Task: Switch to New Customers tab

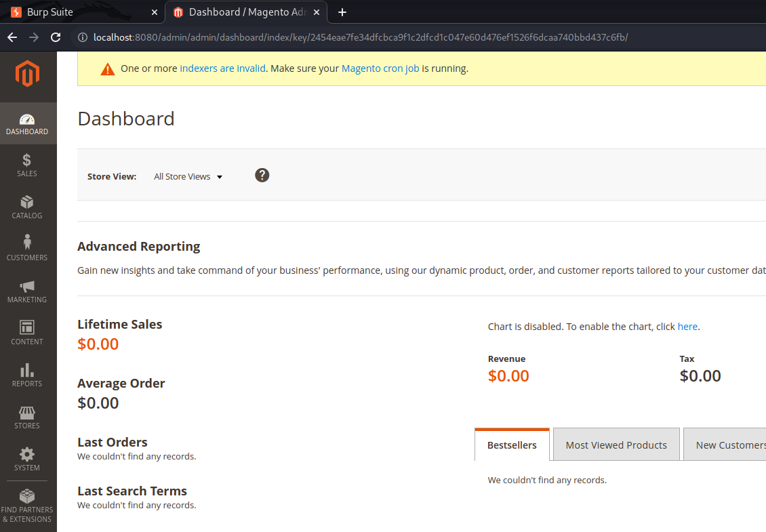Action: [725, 445]
